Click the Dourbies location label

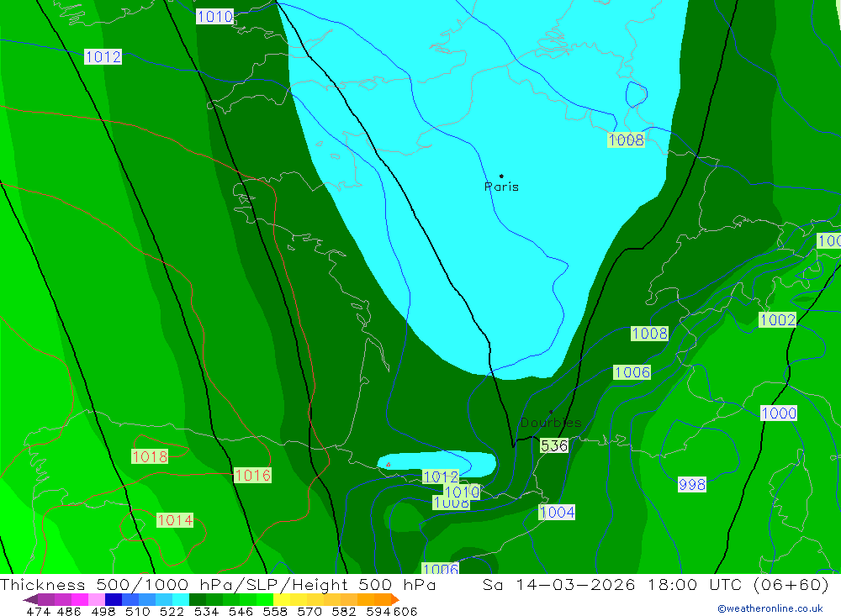551,423
